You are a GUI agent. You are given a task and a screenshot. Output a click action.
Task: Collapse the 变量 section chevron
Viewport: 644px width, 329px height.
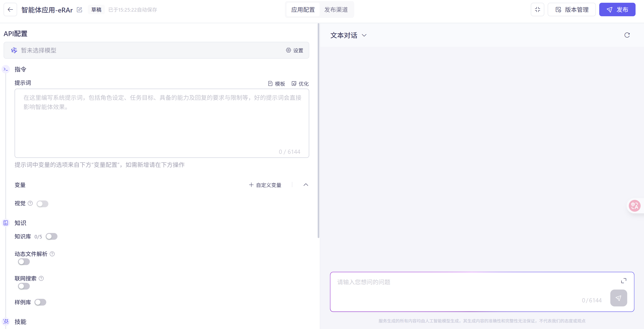(x=305, y=185)
